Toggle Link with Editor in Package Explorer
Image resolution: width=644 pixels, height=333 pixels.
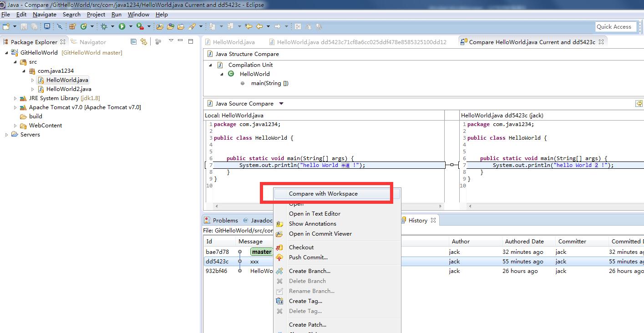coord(144,41)
